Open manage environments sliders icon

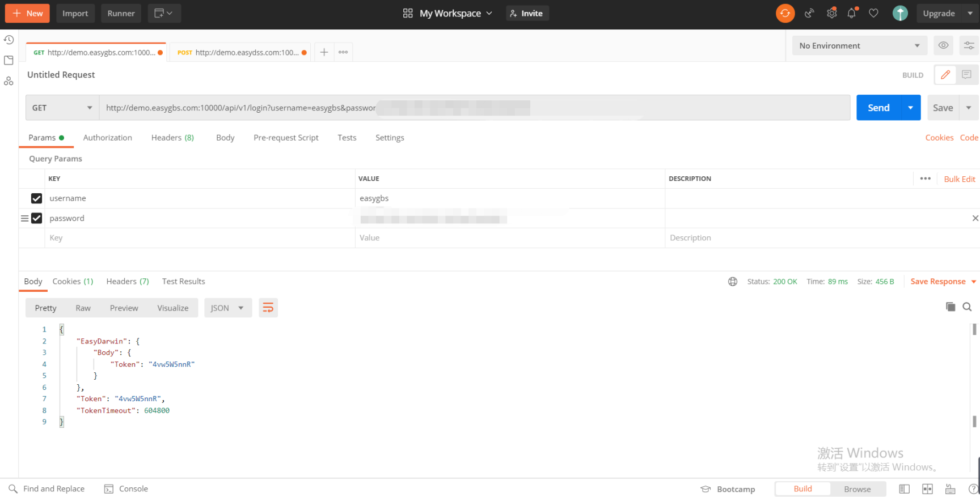[969, 45]
